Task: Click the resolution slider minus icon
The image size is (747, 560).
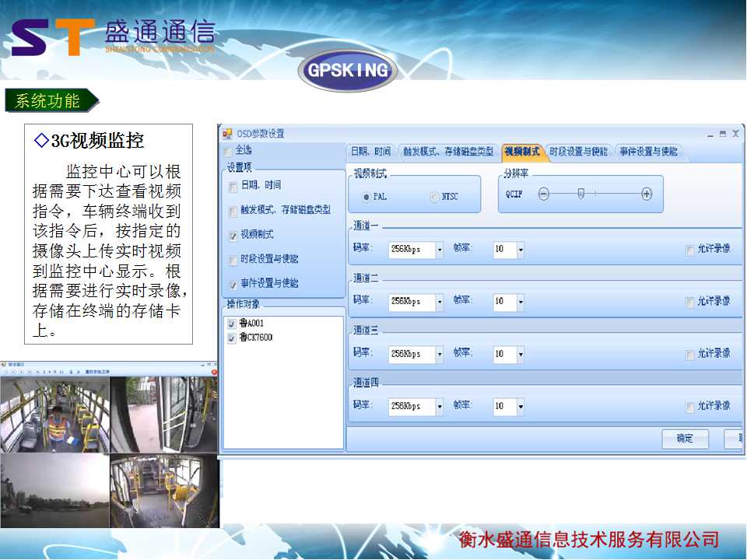Action: [544, 194]
